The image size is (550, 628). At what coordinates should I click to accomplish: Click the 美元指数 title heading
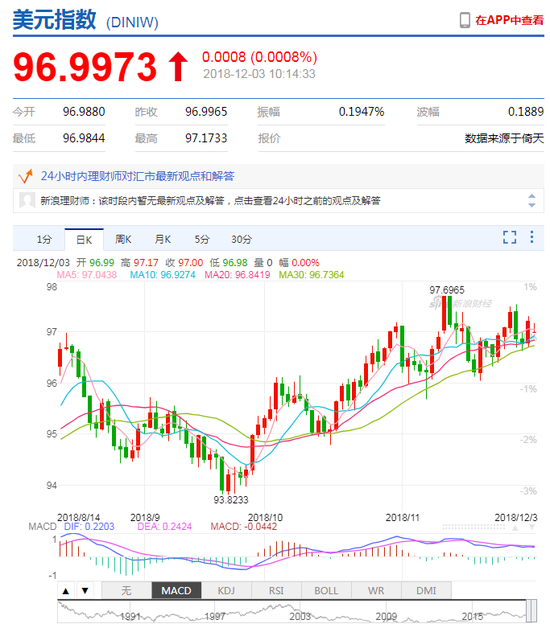click(x=54, y=20)
